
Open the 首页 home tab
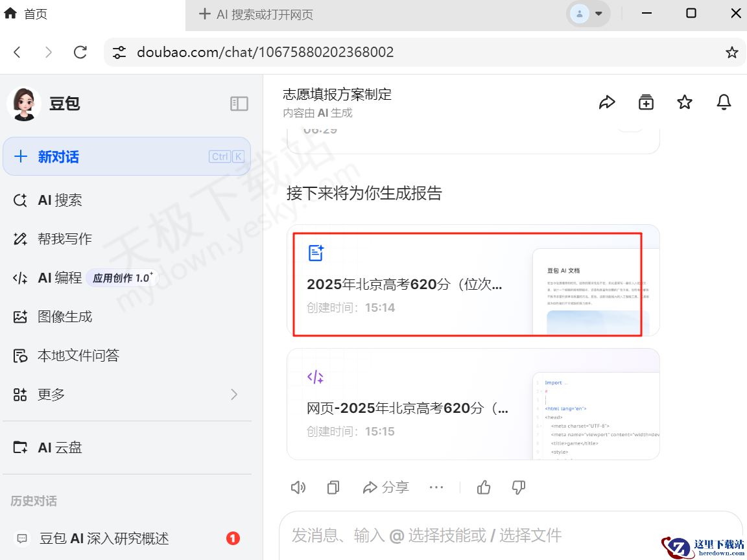click(x=26, y=14)
